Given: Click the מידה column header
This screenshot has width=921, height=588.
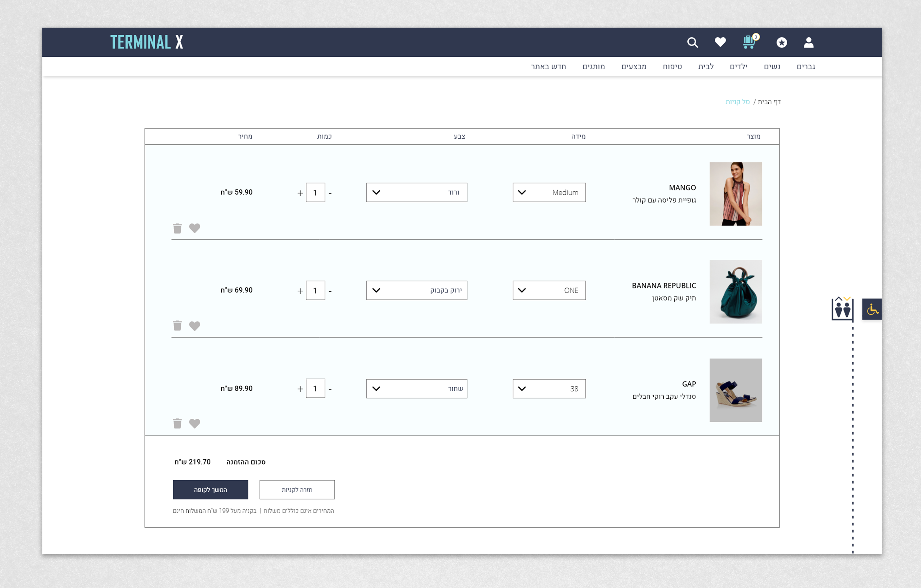Looking at the screenshot, I should pos(578,136).
